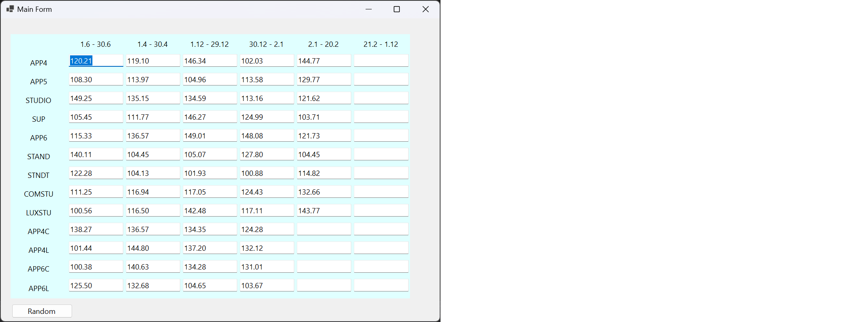Screen dimensions: 868x322
Task: Close the Main Form window
Action: click(x=425, y=9)
